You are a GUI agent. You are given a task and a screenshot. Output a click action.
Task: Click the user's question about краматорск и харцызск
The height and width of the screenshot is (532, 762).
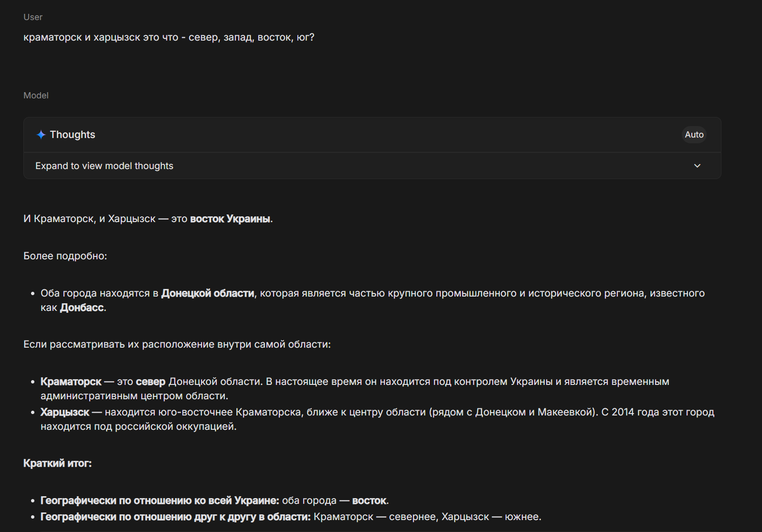169,37
